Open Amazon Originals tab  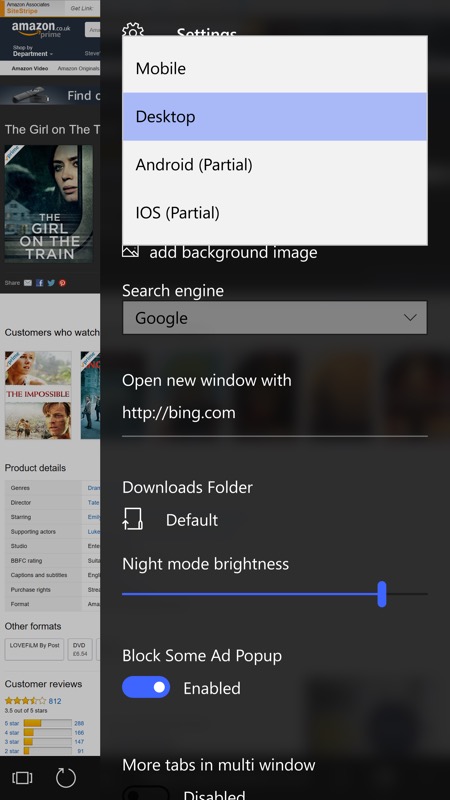[x=78, y=68]
